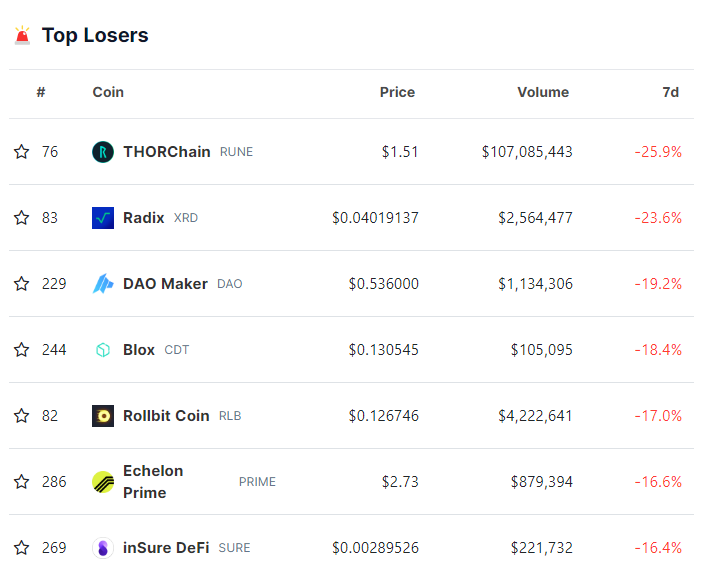Click the Coin column header
The image size is (723, 579).
(108, 92)
